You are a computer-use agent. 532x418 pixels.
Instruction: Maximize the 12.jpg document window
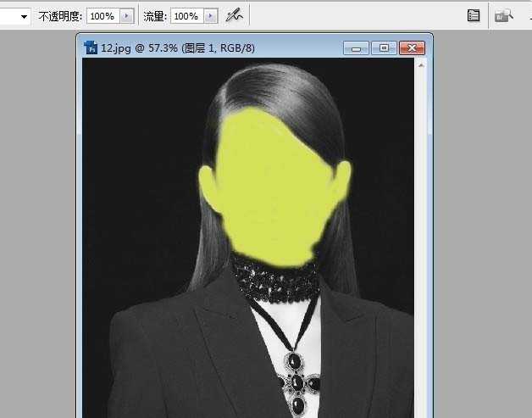point(384,47)
